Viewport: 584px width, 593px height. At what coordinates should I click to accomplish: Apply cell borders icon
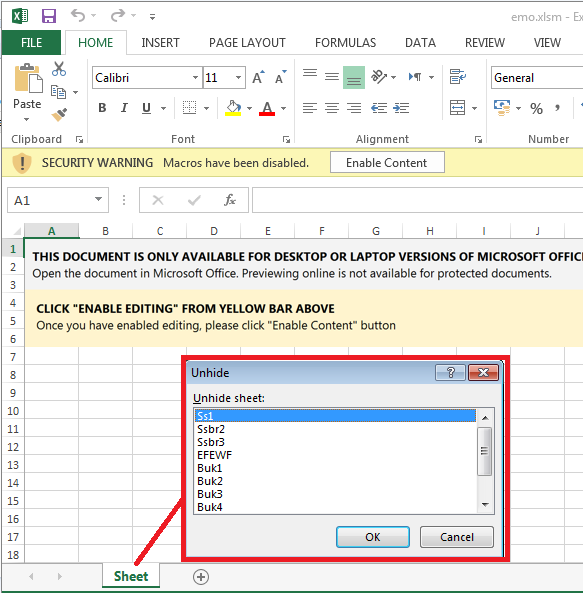pyautogui.click(x=189, y=108)
